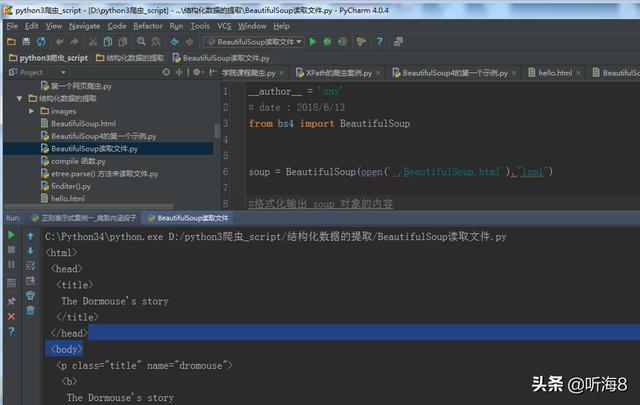Open Project panel gear settings

[197, 72]
